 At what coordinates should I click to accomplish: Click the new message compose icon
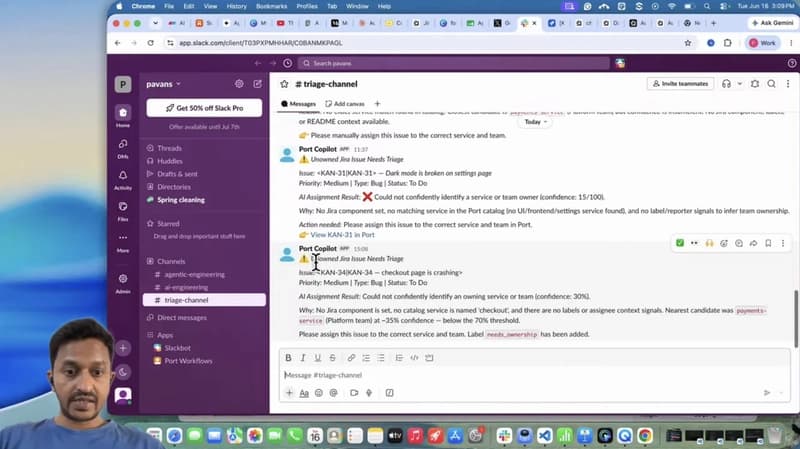tap(257, 84)
